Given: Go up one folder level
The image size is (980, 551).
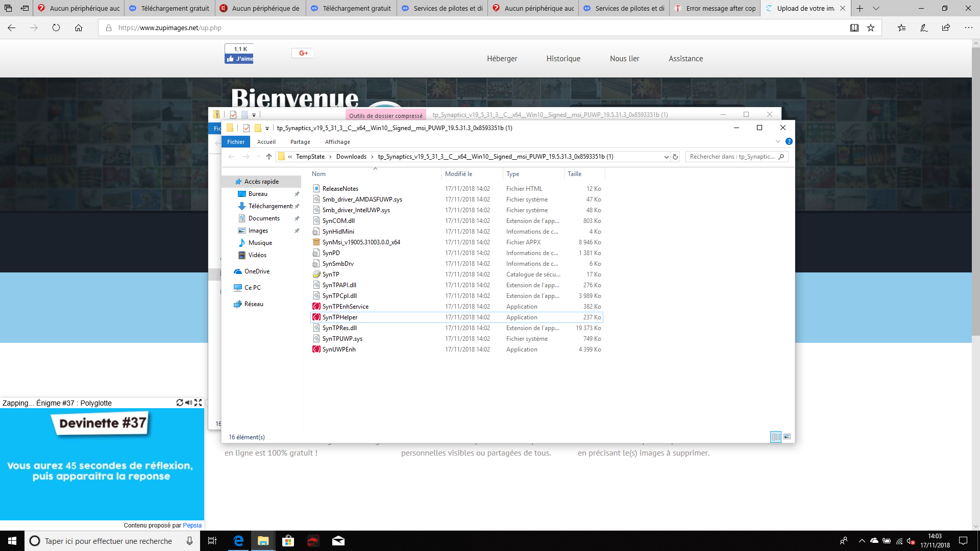Looking at the screenshot, I should point(269,157).
